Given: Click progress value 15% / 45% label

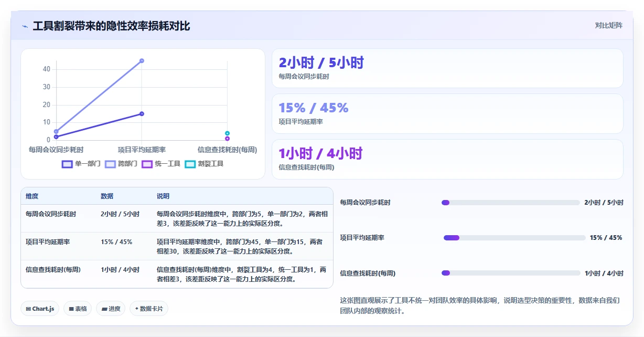Looking at the screenshot, I should pos(606,238).
